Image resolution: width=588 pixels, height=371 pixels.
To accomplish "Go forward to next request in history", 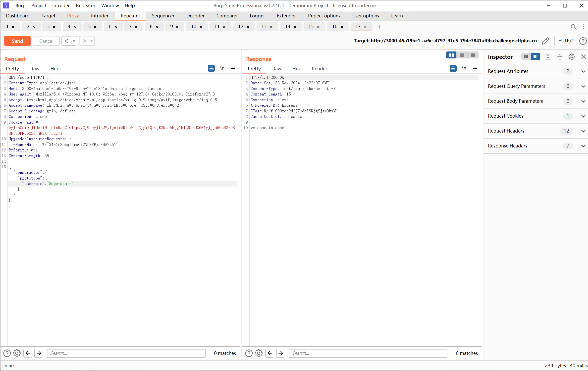I will pyautogui.click(x=84, y=41).
